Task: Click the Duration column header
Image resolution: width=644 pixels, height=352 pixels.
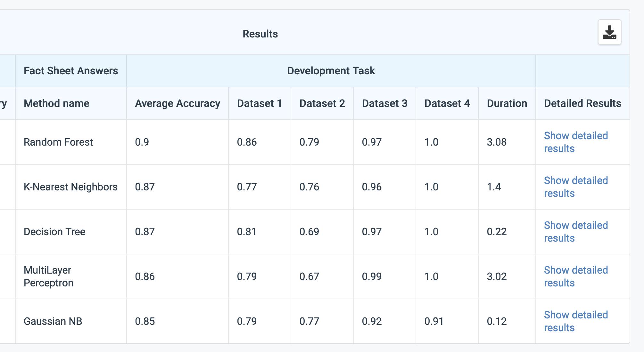Action: click(507, 103)
